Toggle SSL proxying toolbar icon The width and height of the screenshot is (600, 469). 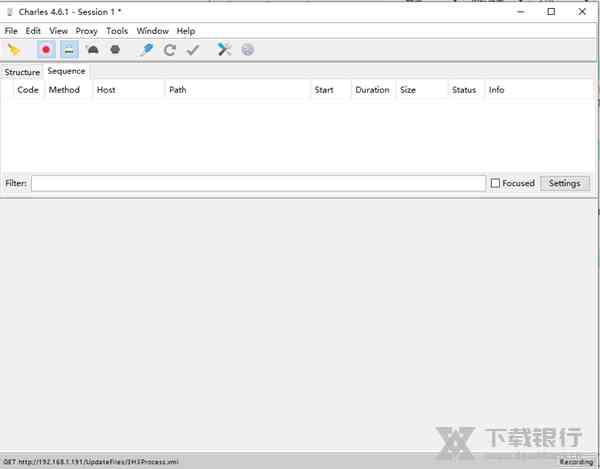click(x=69, y=50)
